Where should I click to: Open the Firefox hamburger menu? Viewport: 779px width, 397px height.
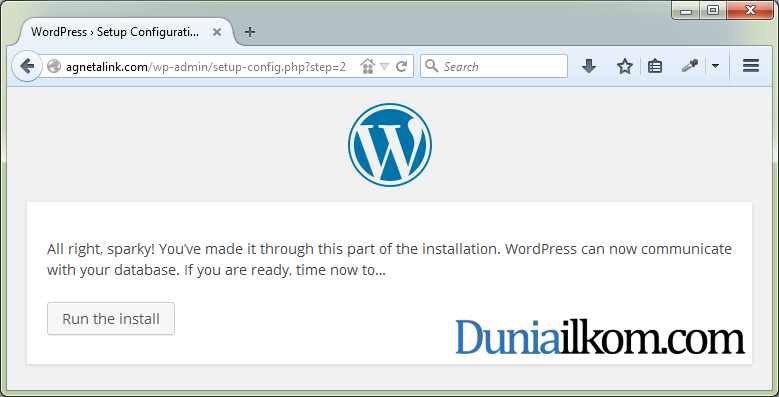(751, 66)
